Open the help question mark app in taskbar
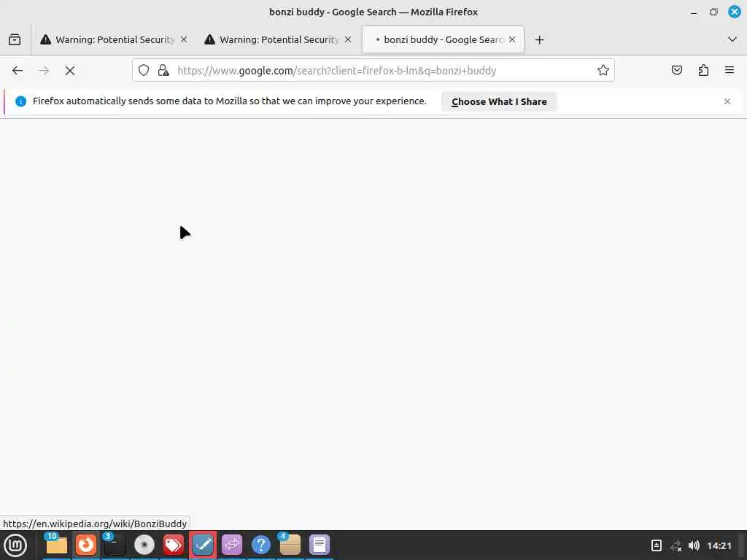This screenshot has height=560, width=747. (261, 545)
